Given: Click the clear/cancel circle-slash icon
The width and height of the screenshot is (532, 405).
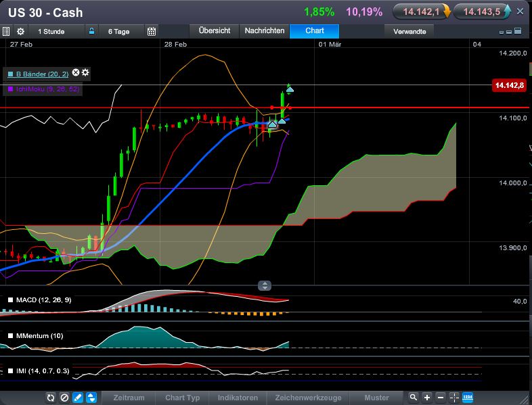Looking at the screenshot, I should pos(64,398).
